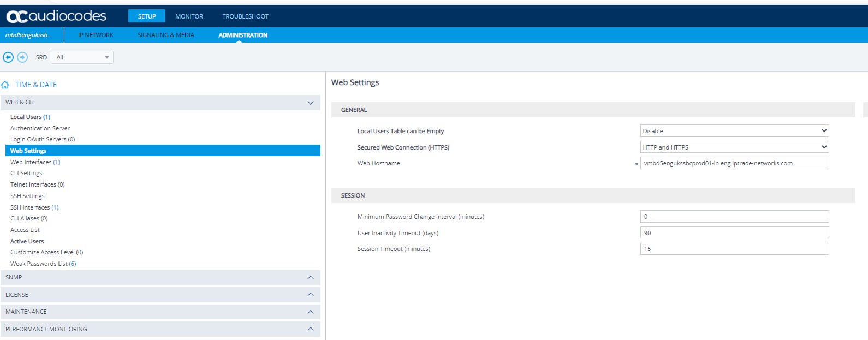The width and height of the screenshot is (868, 340).
Task: Open the SIGNALING & MEDIA menu
Action: point(166,35)
